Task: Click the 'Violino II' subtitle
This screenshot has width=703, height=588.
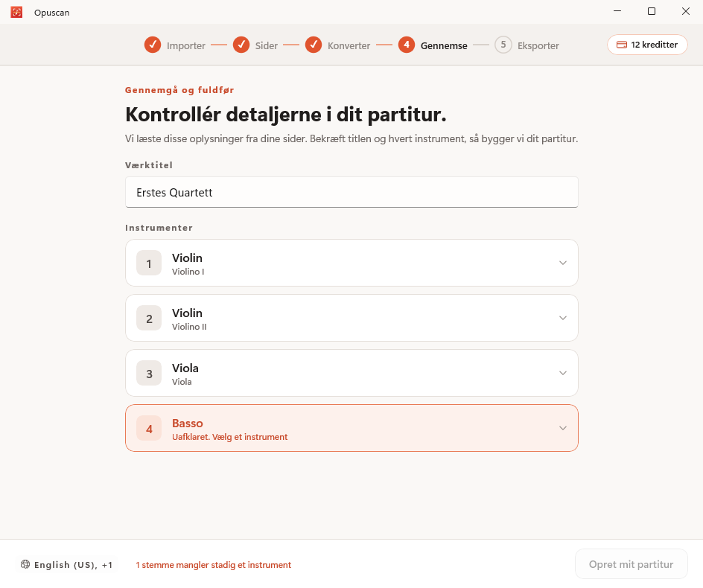Action: 189,327
